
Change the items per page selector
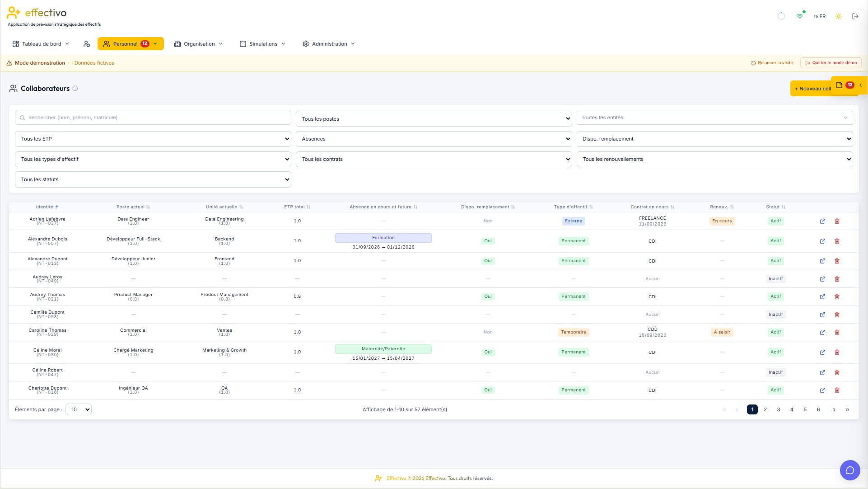[79, 409]
